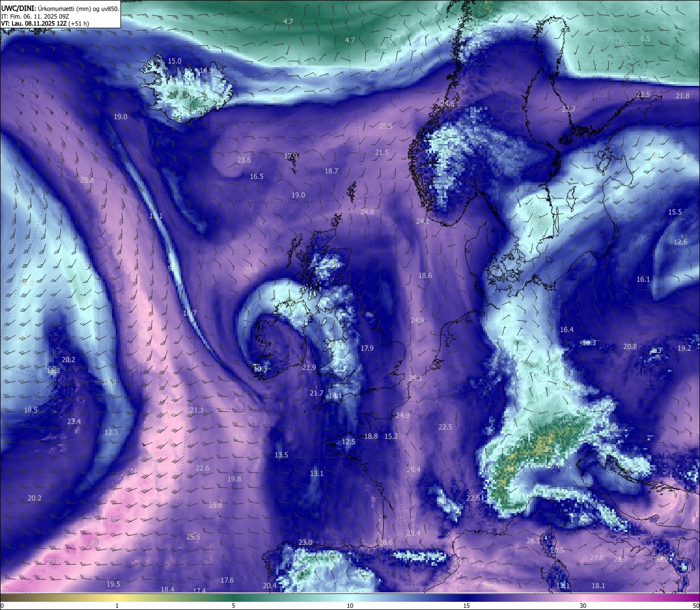Click the 19.5 value on the map
Viewport: 700px width, 610px height.
pos(113,584)
